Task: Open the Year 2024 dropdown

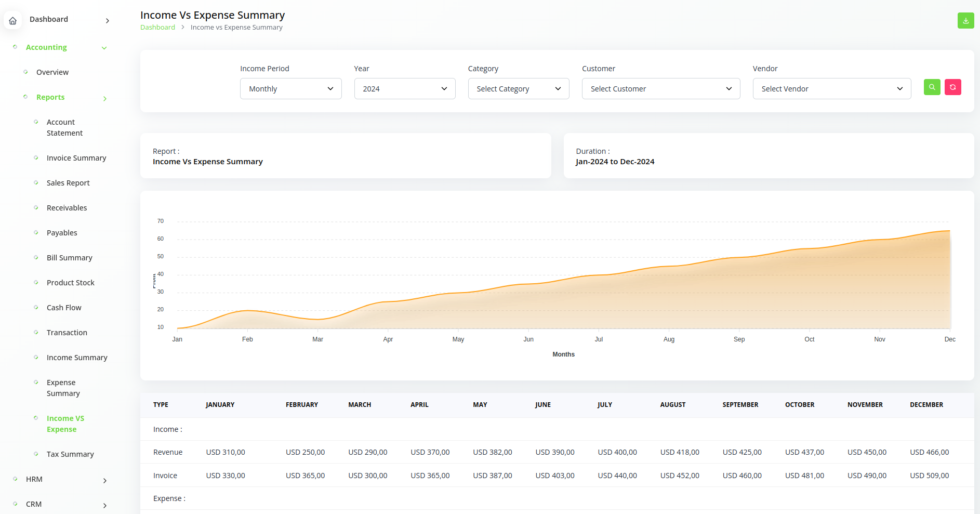Action: point(404,89)
